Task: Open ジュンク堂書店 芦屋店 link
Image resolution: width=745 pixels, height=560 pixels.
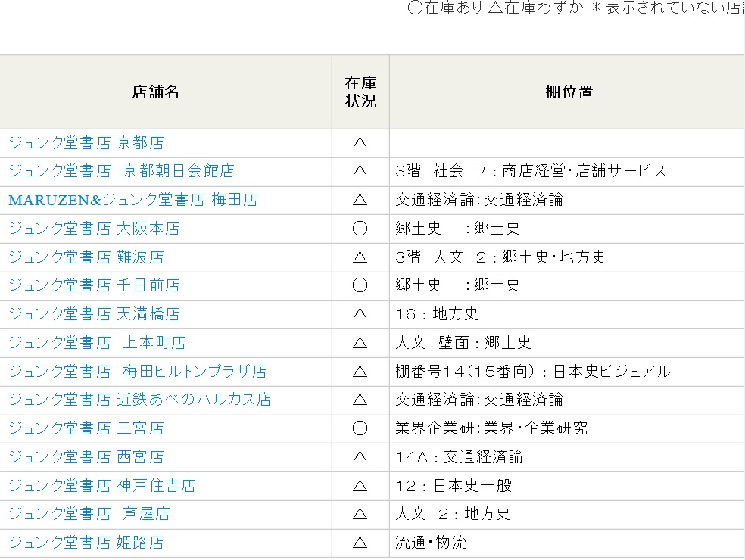Action: pyautogui.click(x=89, y=513)
